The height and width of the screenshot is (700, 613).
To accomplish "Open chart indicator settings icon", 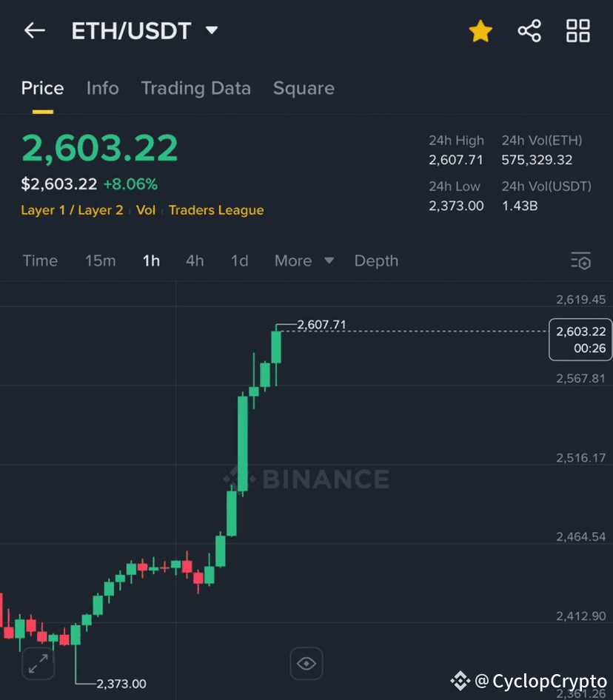I will 581,260.
